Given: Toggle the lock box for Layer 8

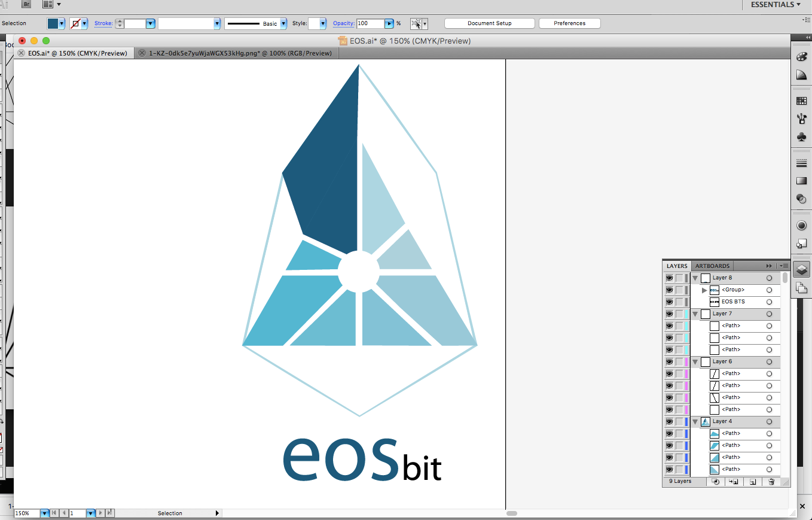Looking at the screenshot, I should tap(679, 278).
